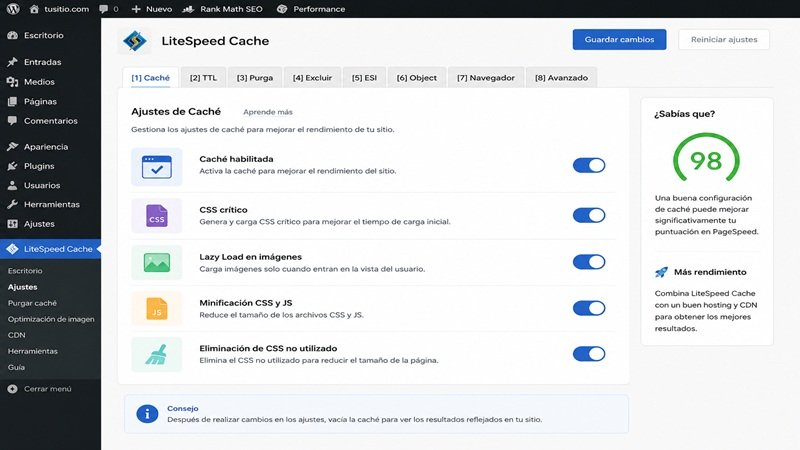This screenshot has height=450, width=800.
Task: Open the Entradas menu label
Action: coord(42,62)
